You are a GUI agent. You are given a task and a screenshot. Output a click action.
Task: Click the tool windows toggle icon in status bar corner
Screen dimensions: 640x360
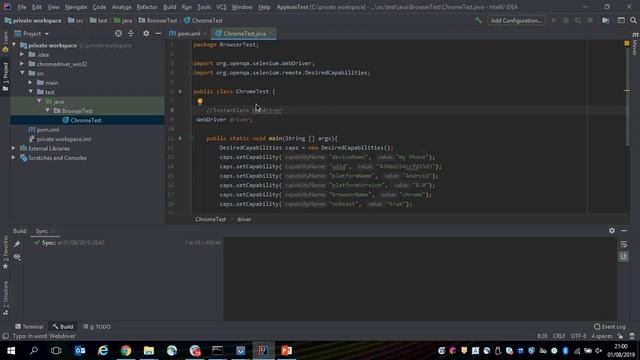click(x=6, y=336)
